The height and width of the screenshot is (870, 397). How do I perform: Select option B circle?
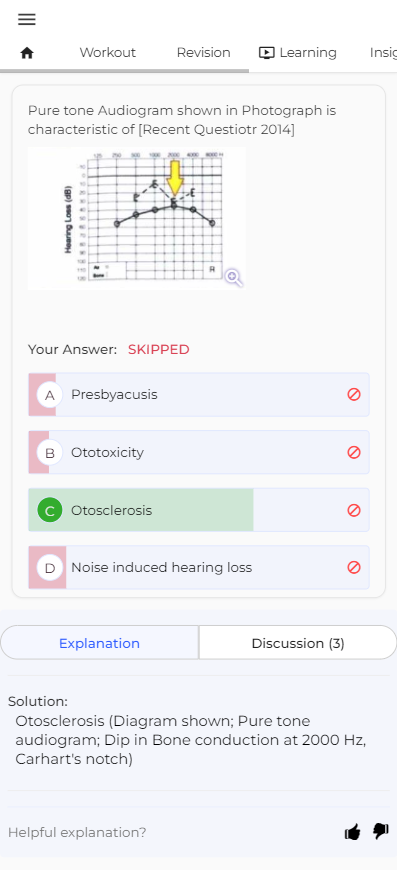[x=50, y=453]
